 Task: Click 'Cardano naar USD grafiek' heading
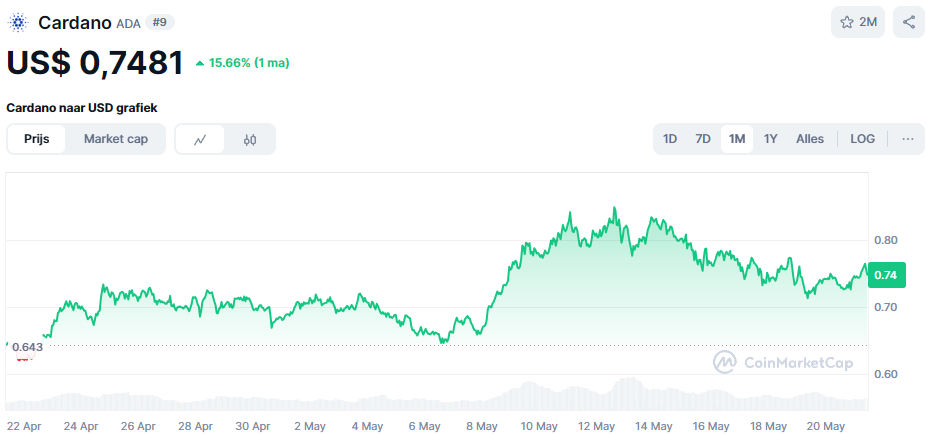coord(82,108)
